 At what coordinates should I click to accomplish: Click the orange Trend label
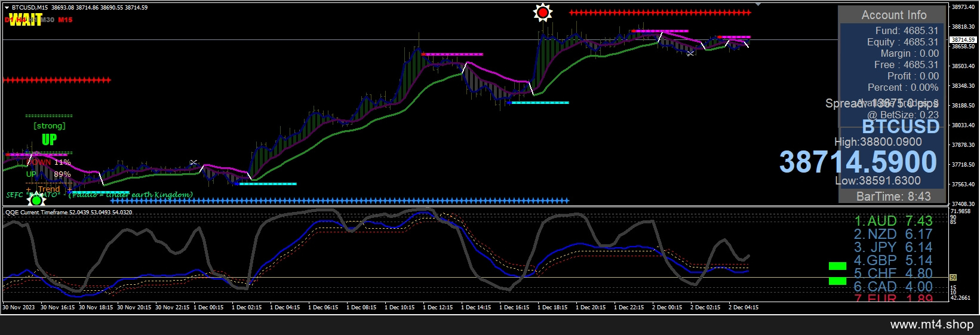click(49, 189)
